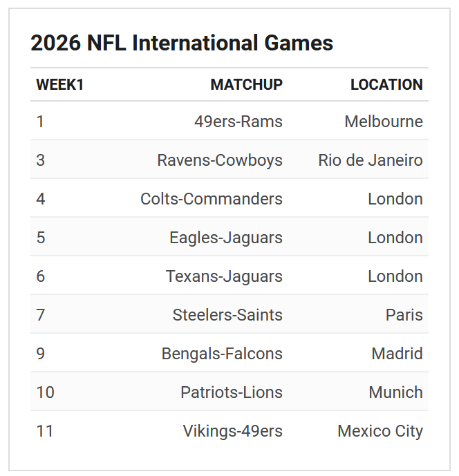Click the London location in week 4 row
The image size is (459, 476).
395,199
